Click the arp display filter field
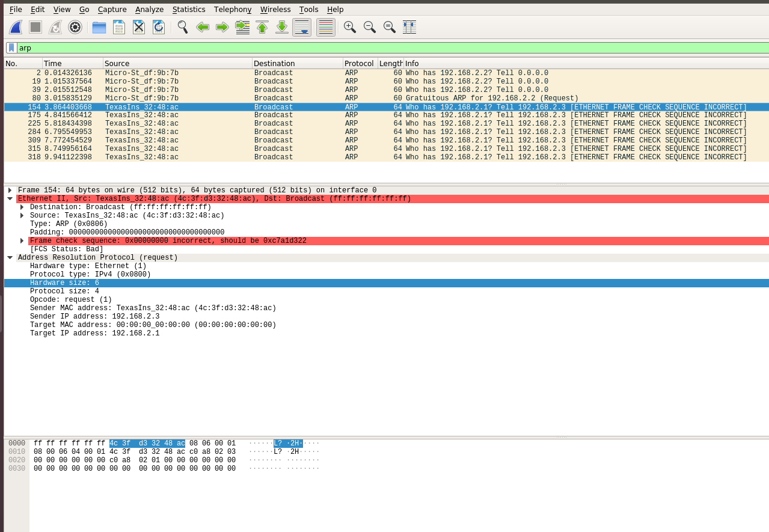Viewport: 769px width, 532px height. coord(393,47)
